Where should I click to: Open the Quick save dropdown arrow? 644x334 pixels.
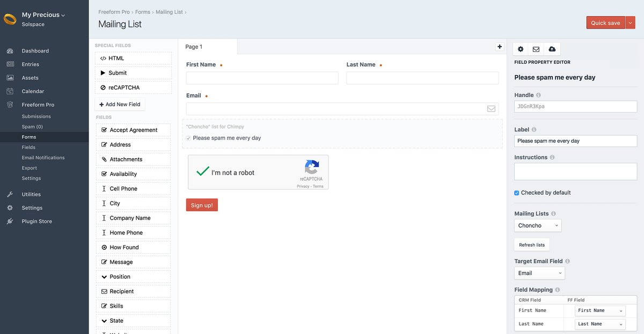[x=631, y=23]
